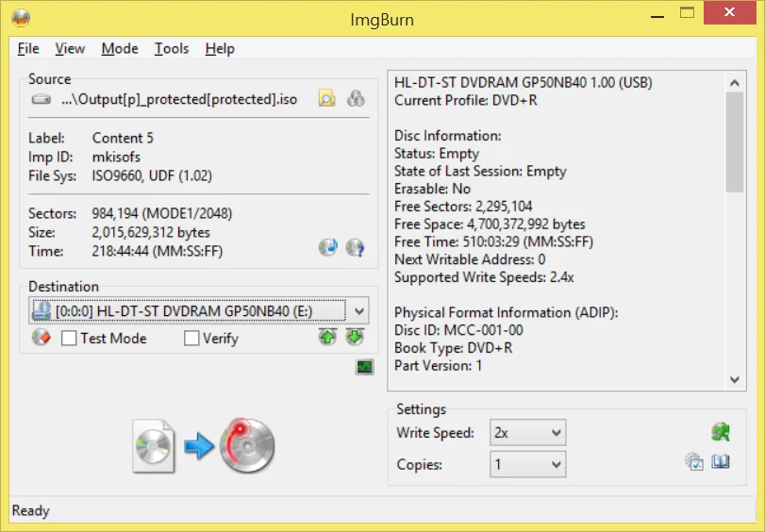765x532 pixels.
Task: Open the Tools menu
Action: click(x=172, y=48)
